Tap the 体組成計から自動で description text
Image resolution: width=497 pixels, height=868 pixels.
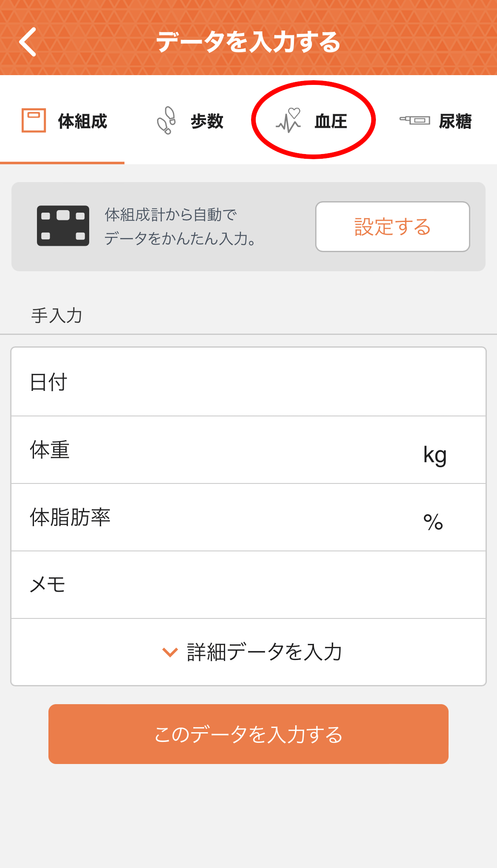click(x=171, y=215)
